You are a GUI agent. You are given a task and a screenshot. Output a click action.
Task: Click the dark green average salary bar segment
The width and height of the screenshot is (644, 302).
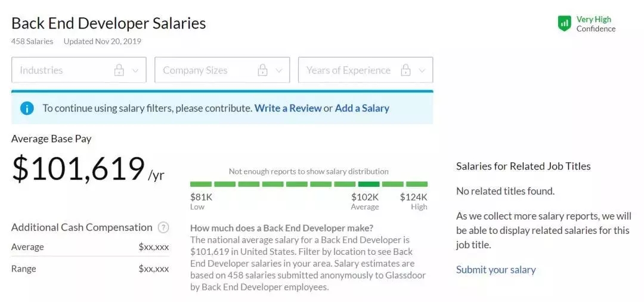pyautogui.click(x=369, y=184)
